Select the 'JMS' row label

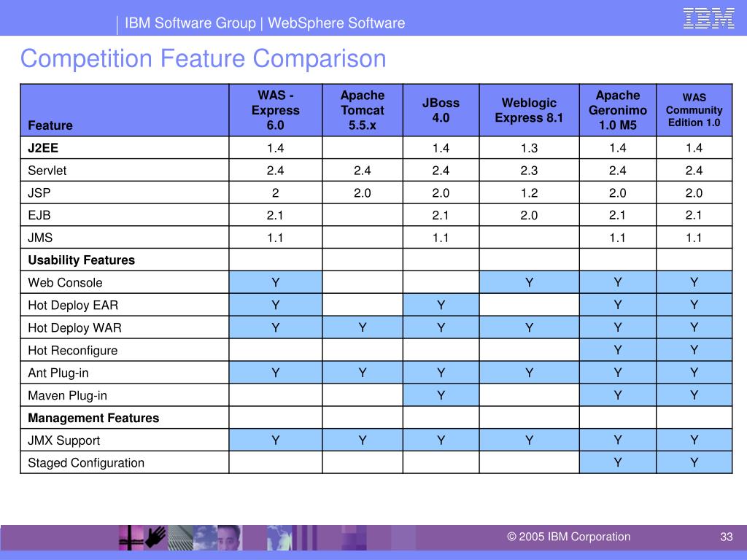[40, 238]
